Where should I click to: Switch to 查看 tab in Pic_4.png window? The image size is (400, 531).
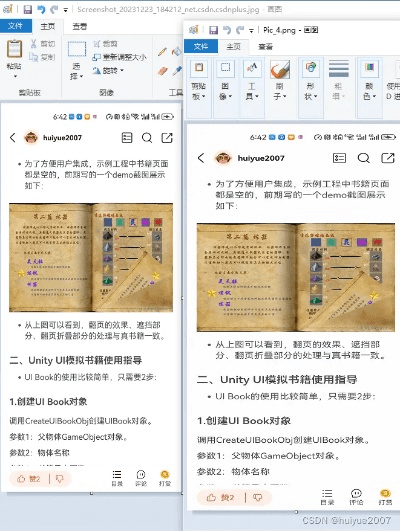click(x=266, y=46)
